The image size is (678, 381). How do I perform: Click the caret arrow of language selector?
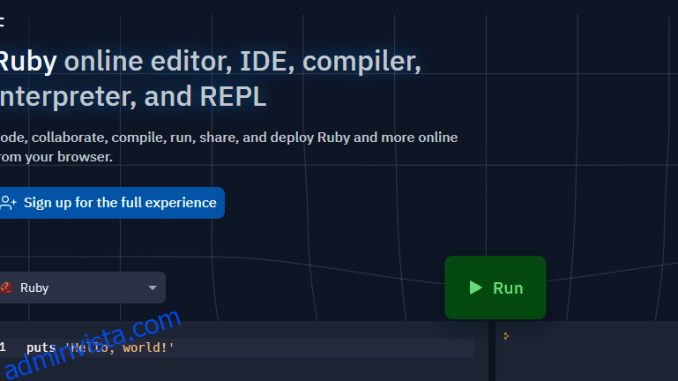point(152,288)
